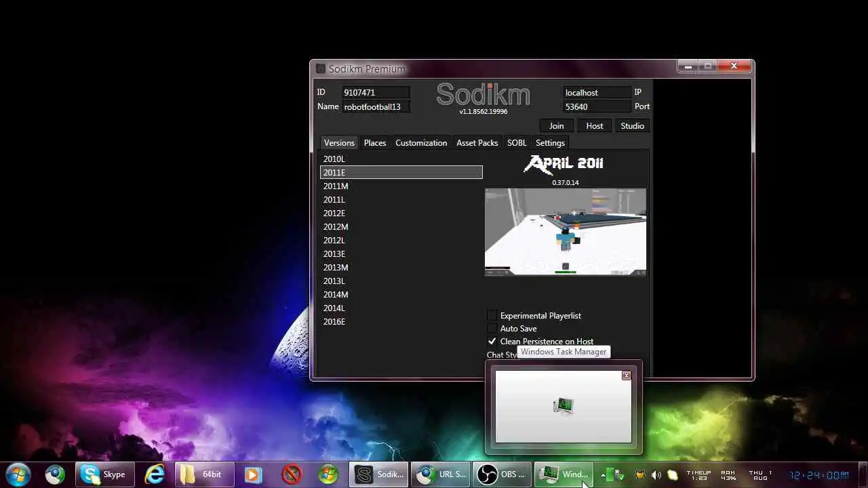Click the Host button
This screenshot has height=488, width=868.
tap(595, 125)
